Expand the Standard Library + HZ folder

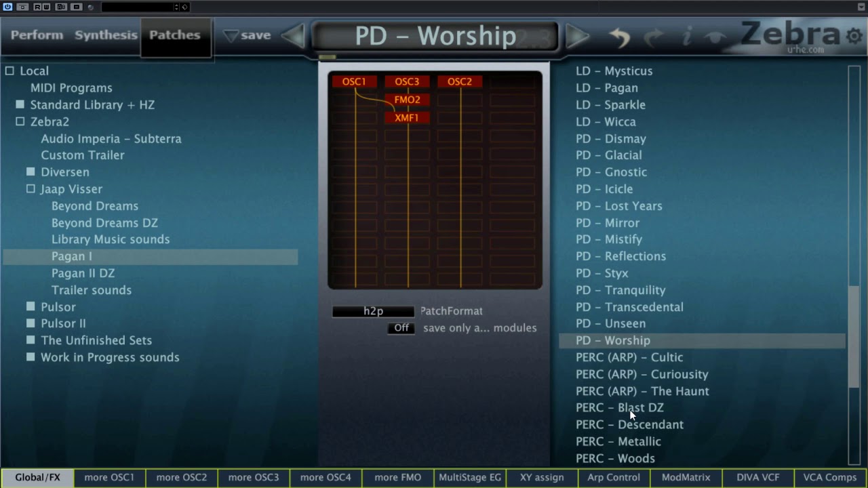(20, 104)
